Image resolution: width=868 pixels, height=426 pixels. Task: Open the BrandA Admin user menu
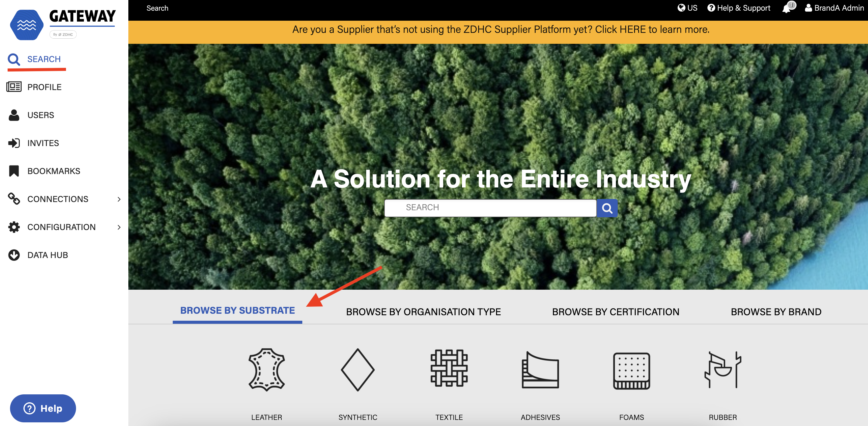click(834, 8)
